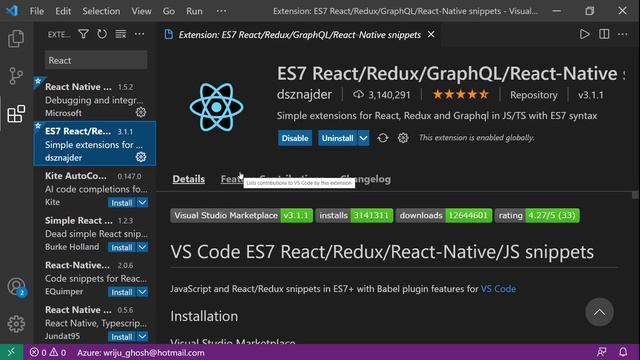This screenshot has height=360, width=640.
Task: Expand Jundat95 React Native Install dropdown
Action: 142,337
